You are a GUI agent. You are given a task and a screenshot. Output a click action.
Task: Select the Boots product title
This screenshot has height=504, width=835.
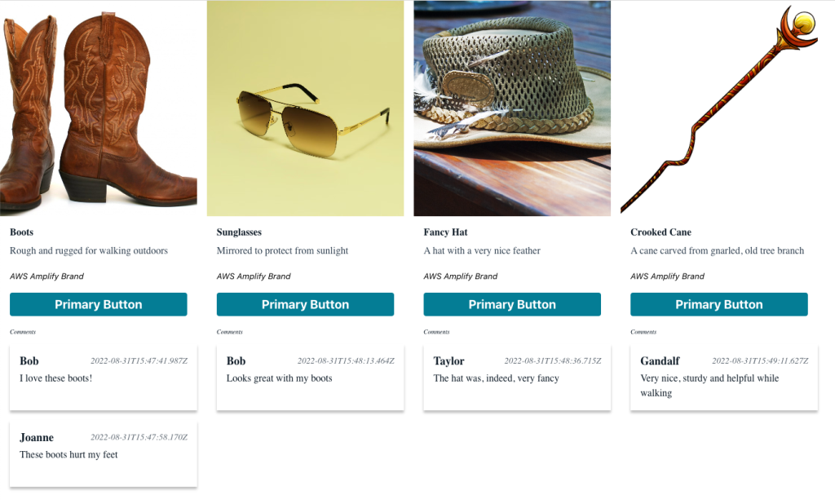coord(20,232)
